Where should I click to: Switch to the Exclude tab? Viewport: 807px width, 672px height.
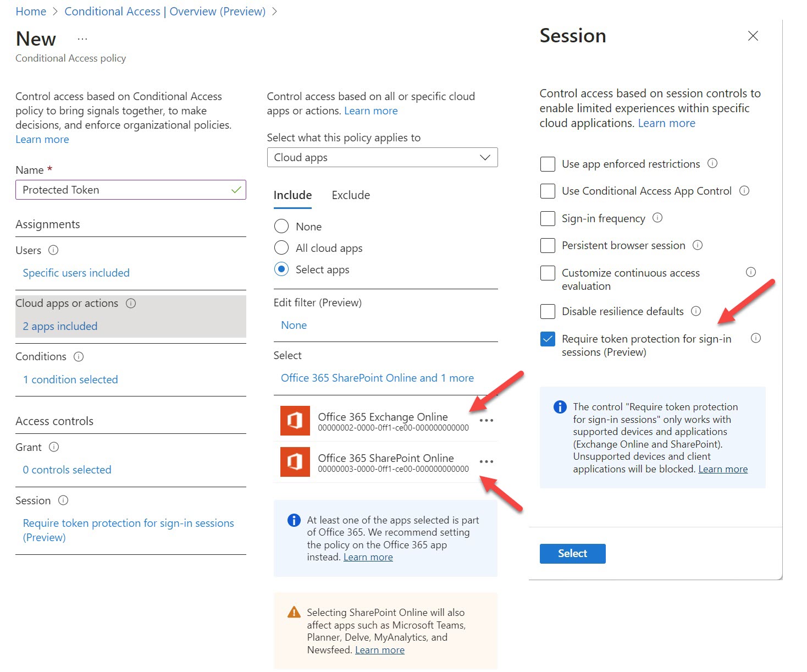[x=351, y=195]
